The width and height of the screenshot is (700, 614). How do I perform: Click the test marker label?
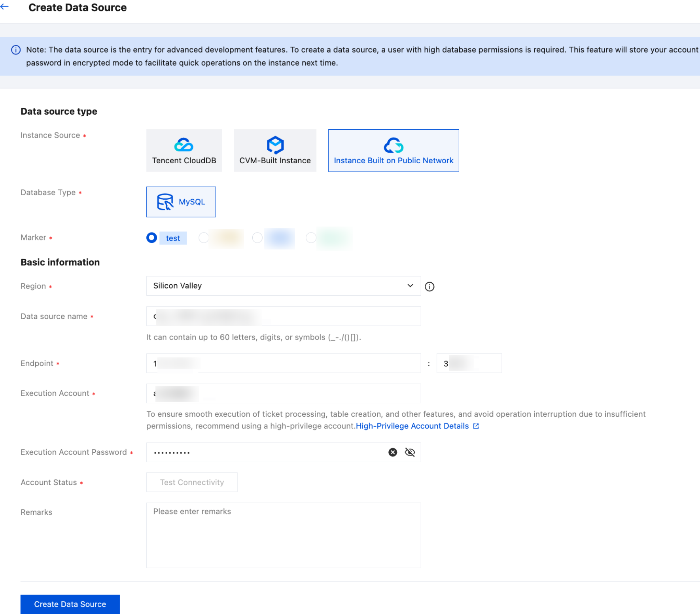(x=173, y=238)
